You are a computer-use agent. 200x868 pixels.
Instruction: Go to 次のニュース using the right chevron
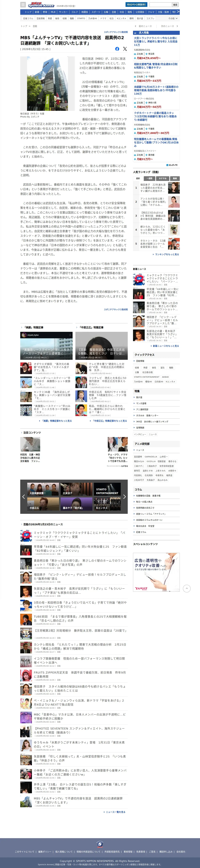177,26
